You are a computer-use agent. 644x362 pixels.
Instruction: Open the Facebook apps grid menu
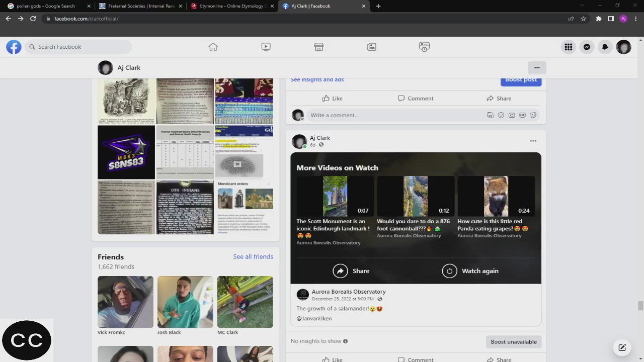pyautogui.click(x=568, y=47)
